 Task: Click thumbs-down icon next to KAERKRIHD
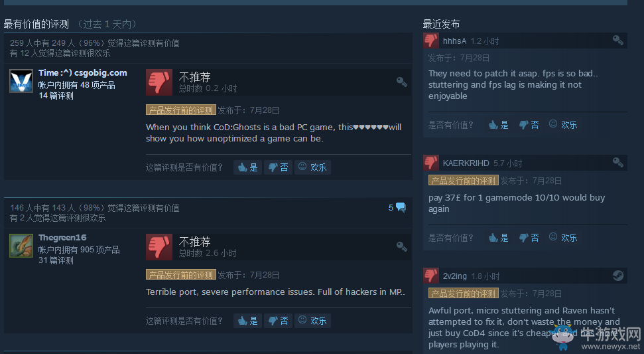click(431, 163)
